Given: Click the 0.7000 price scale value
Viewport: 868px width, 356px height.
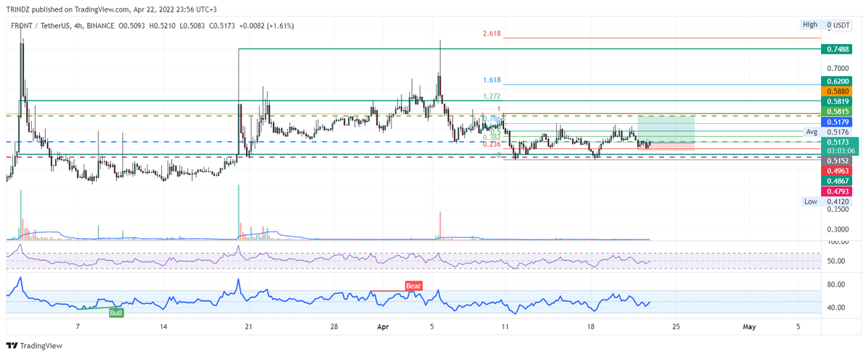Looking at the screenshot, I should (838, 68).
